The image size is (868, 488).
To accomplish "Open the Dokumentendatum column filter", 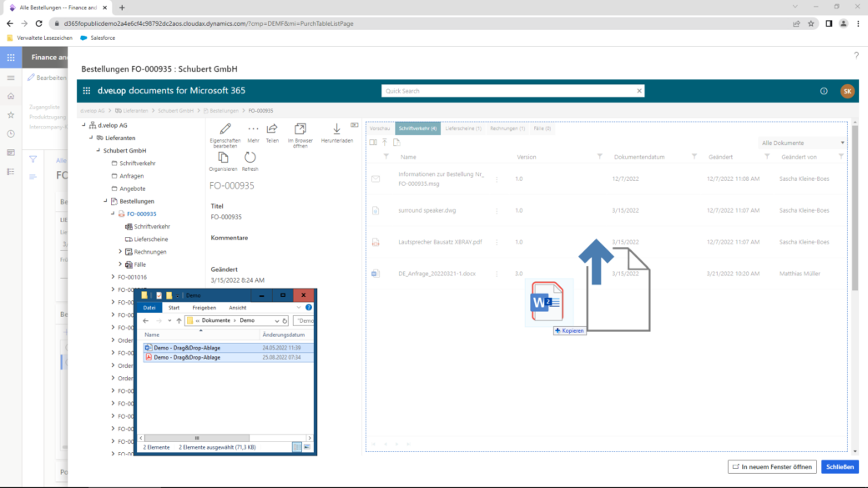I will (x=694, y=157).
